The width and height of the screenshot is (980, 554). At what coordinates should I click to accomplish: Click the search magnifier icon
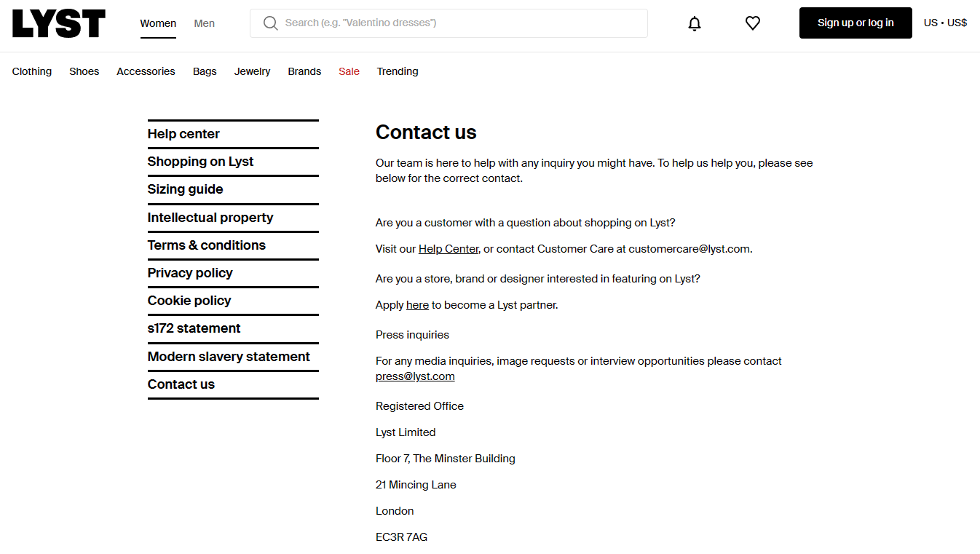(x=271, y=23)
